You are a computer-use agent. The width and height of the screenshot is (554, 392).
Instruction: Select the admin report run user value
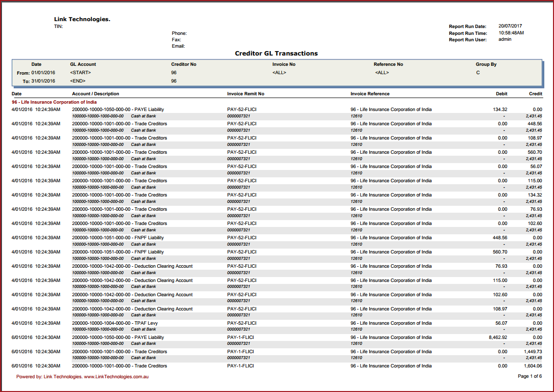505,39
